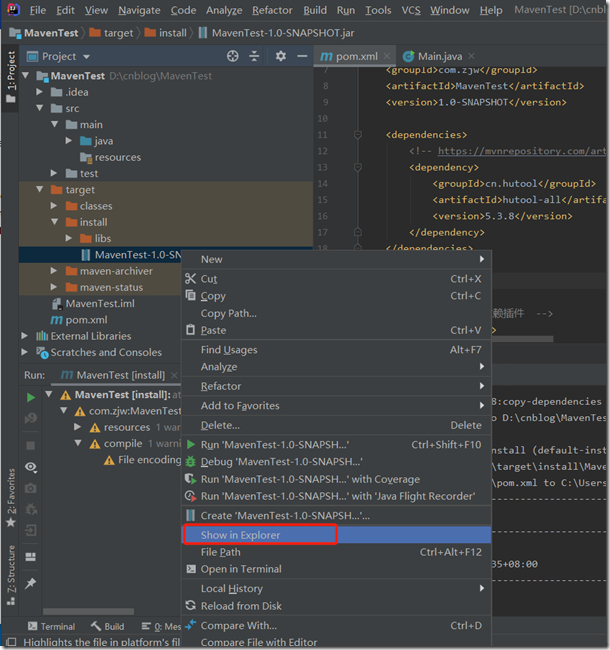
Task: Open the Project view dropdown arrow
Action: click(86, 56)
